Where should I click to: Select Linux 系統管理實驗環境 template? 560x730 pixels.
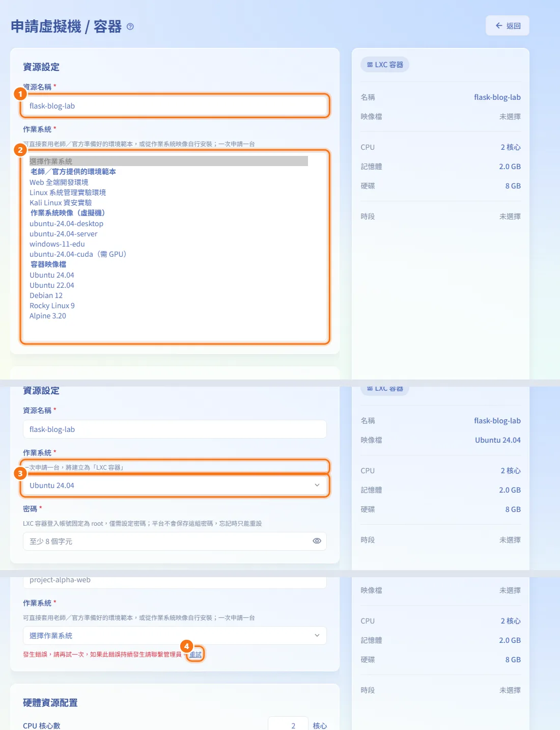[68, 193]
